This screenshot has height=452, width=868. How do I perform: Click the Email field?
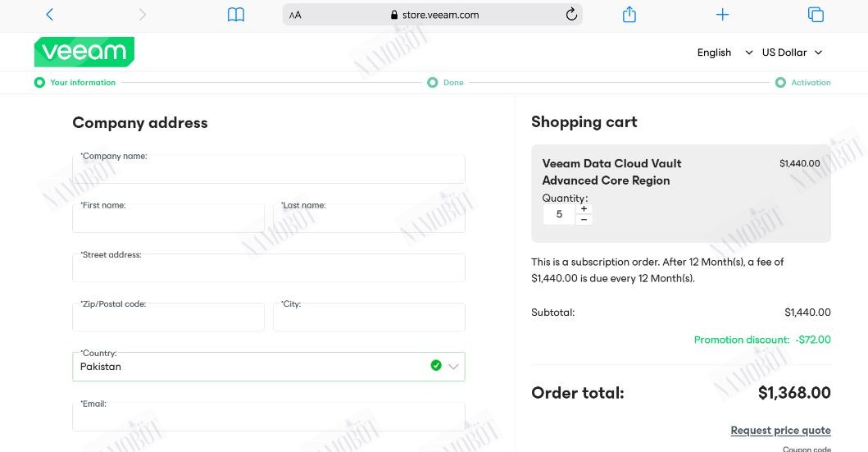pos(269,417)
